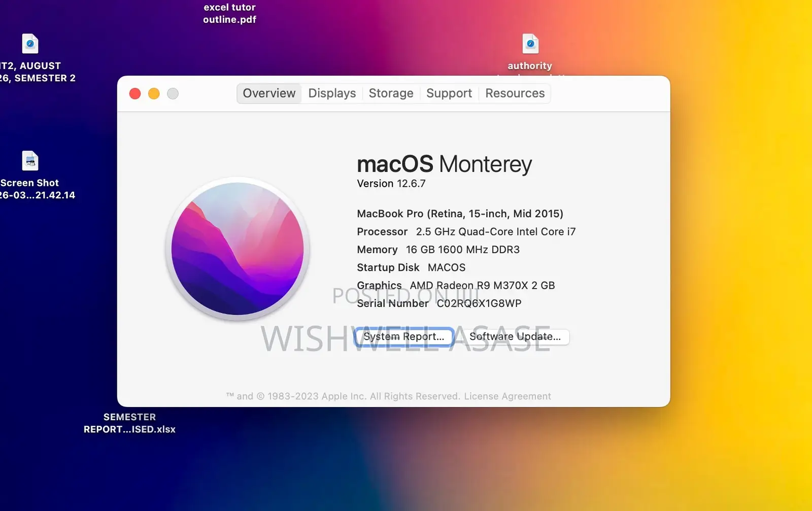Click the Software Update... button

coord(515,336)
